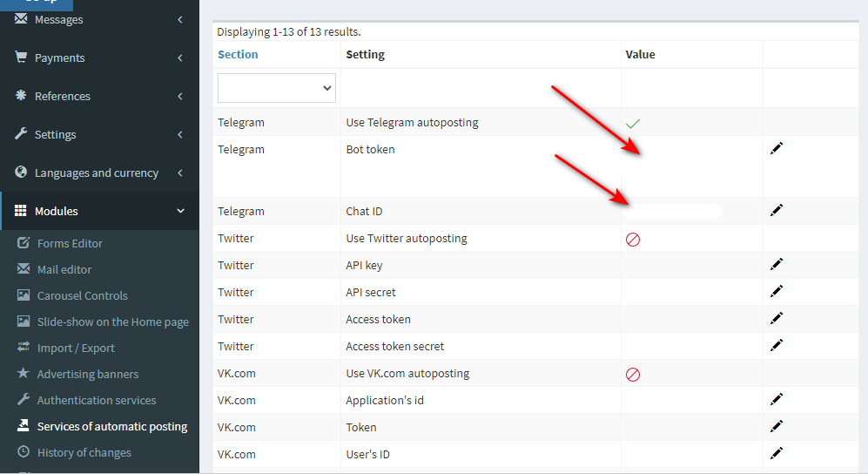Viewport: 868px width, 474px height.
Task: Open Import / Export
Action: click(x=76, y=348)
